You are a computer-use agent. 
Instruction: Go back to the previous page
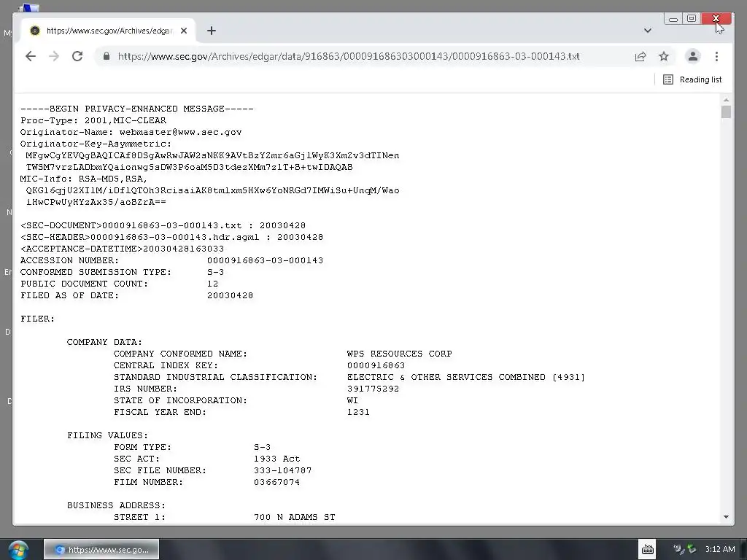pyautogui.click(x=31, y=56)
